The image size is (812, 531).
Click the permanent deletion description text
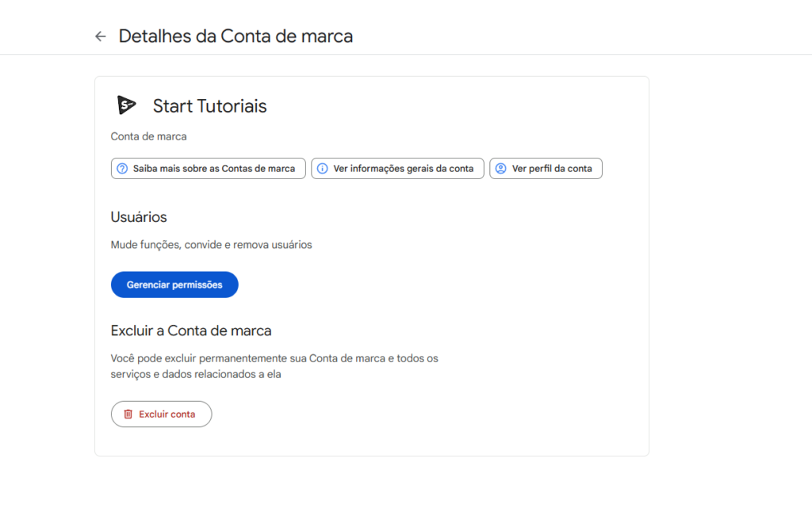click(274, 366)
